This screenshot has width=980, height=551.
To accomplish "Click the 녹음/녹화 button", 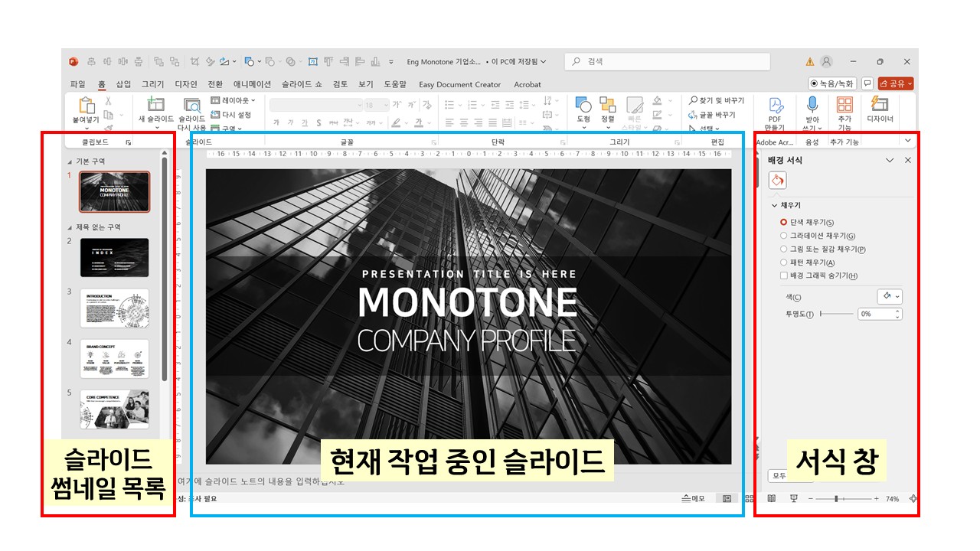I will click(x=832, y=83).
